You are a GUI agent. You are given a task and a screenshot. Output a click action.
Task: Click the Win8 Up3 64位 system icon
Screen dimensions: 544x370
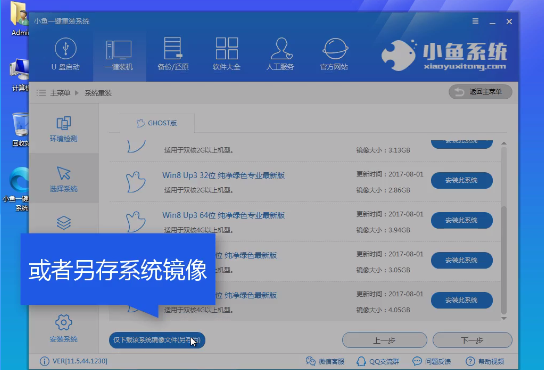point(135,221)
